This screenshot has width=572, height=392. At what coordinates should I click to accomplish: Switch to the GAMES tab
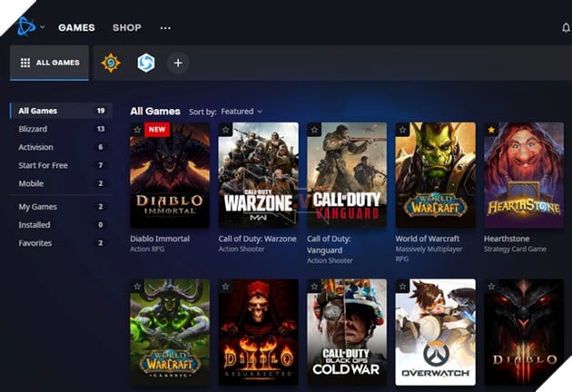pyautogui.click(x=76, y=27)
